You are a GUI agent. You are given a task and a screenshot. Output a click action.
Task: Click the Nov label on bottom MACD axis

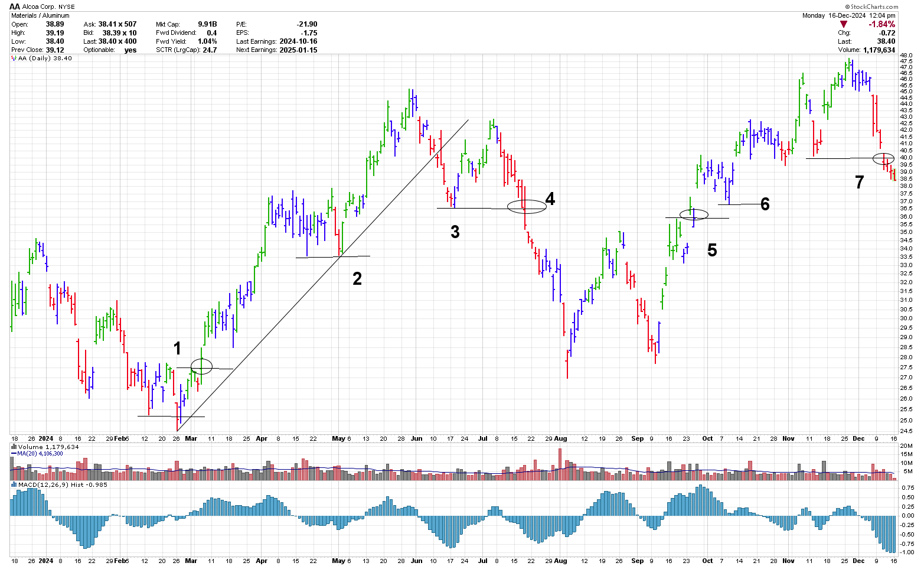788,561
